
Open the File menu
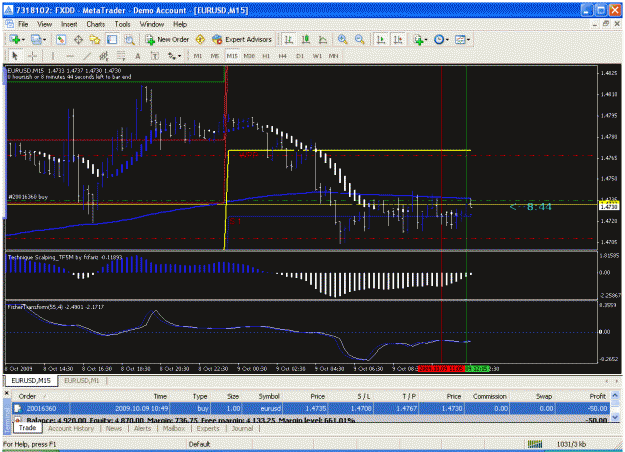coord(23,24)
